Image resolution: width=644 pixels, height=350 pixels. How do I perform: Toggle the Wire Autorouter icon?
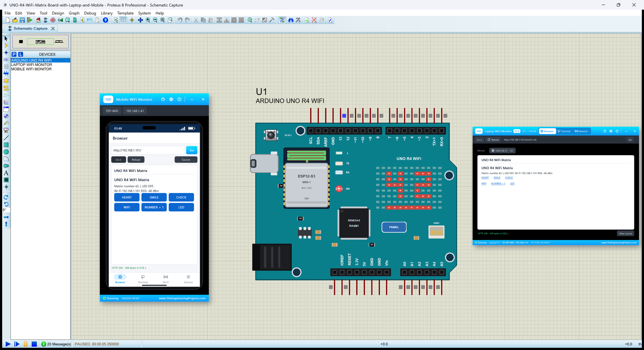point(282,20)
